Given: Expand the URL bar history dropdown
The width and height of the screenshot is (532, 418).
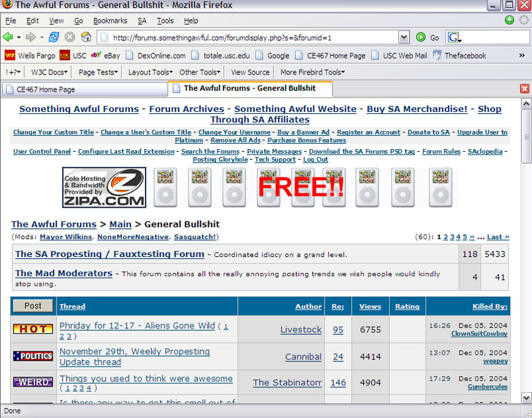Looking at the screenshot, I should point(404,37).
